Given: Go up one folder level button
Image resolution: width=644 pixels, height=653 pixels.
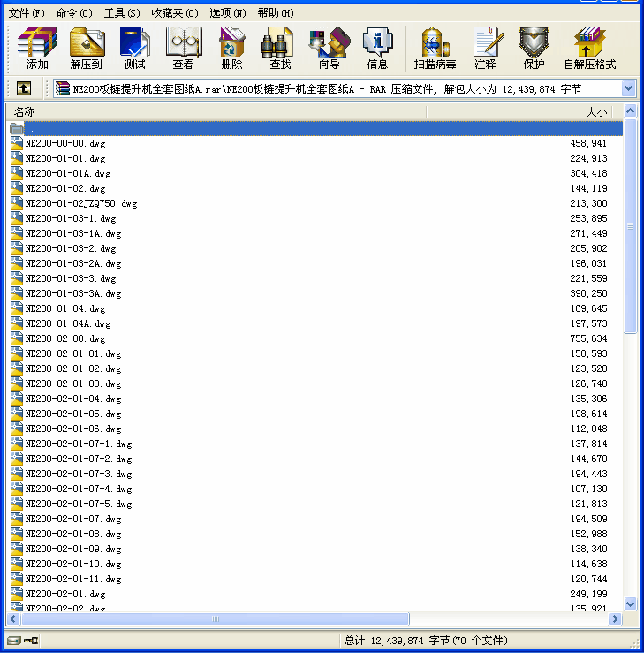Looking at the screenshot, I should point(24,88).
